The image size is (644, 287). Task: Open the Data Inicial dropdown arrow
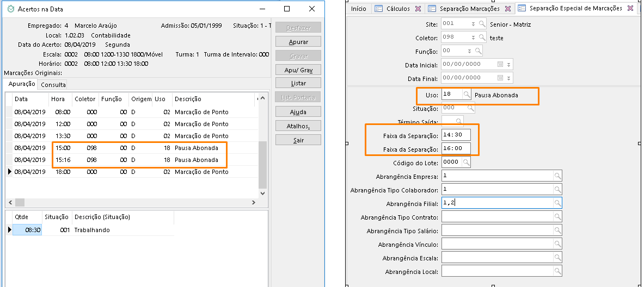pyautogui.click(x=508, y=64)
